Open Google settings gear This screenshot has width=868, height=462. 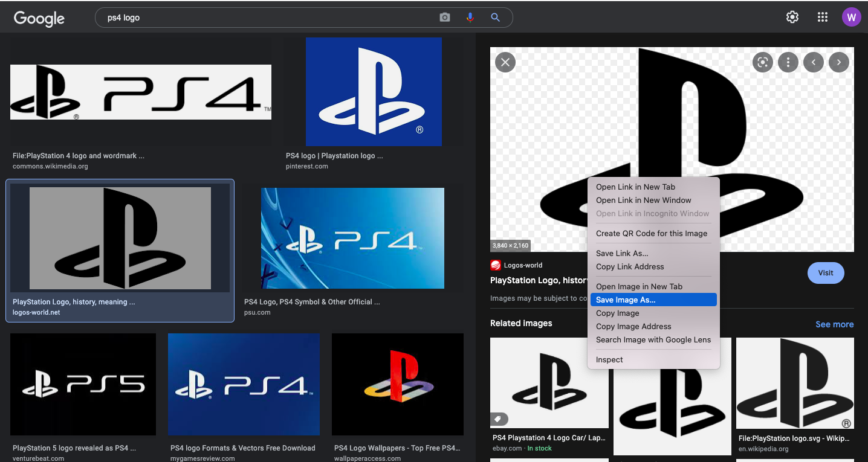792,17
